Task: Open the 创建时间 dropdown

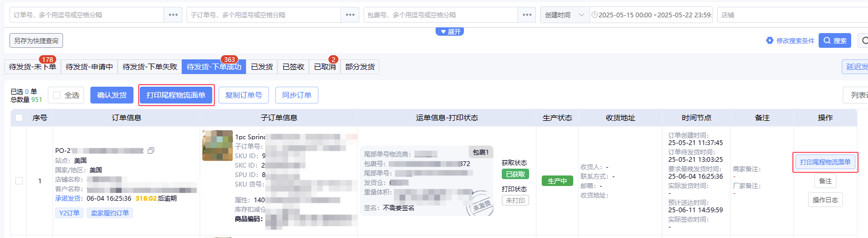Action: click(x=564, y=15)
